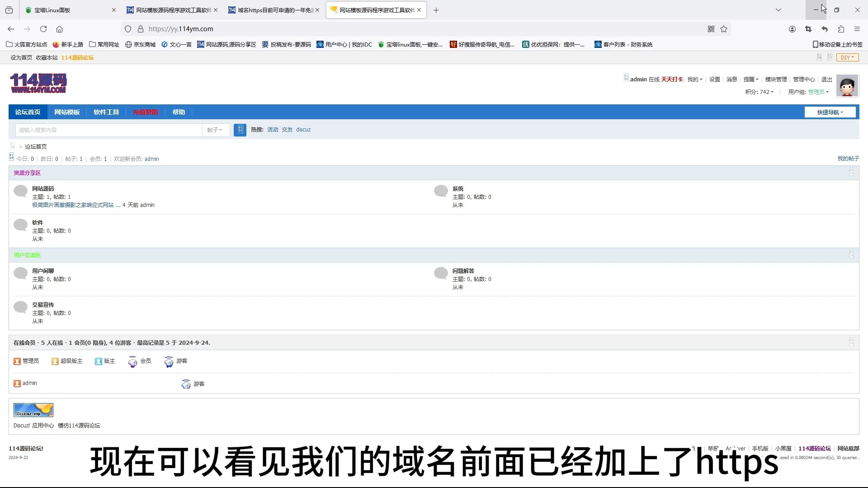Open the 模仿114源码论坛 footer link

(79, 426)
